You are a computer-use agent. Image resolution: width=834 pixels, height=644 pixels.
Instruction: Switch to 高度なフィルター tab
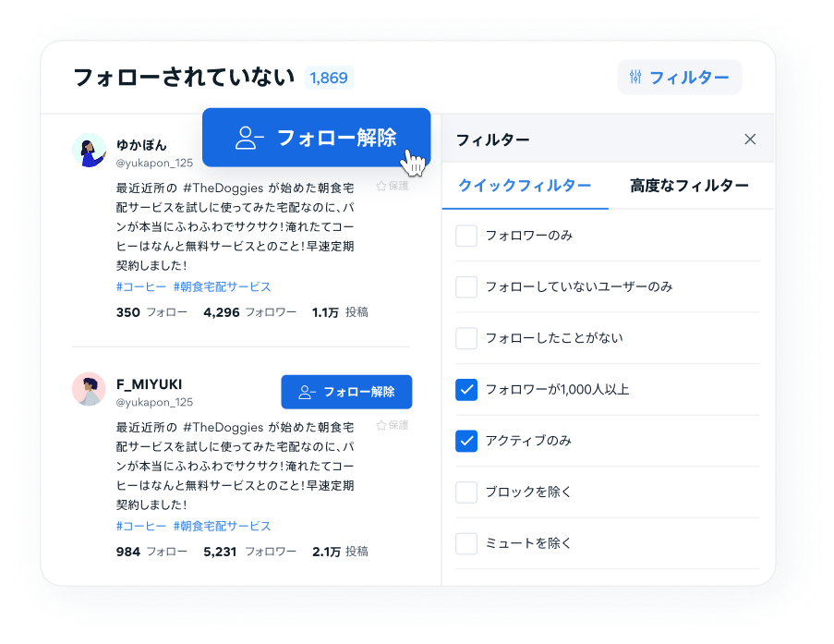click(689, 186)
